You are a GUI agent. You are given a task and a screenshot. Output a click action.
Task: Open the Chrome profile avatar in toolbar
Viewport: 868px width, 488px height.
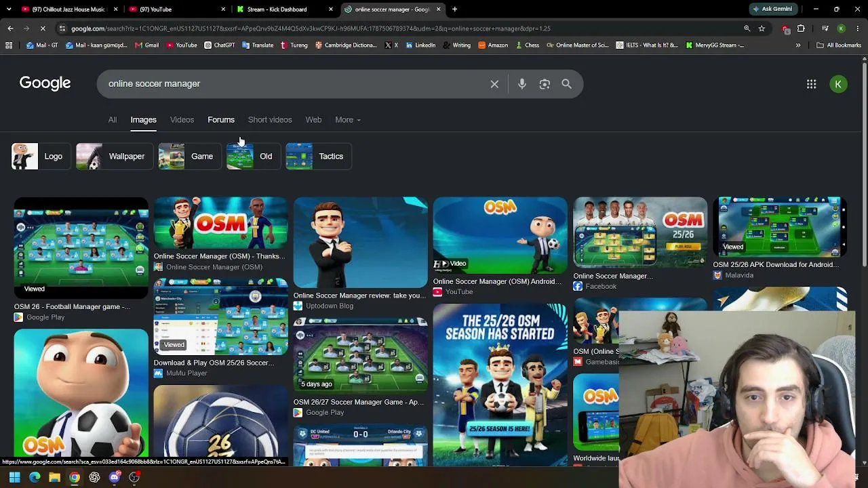(x=841, y=28)
